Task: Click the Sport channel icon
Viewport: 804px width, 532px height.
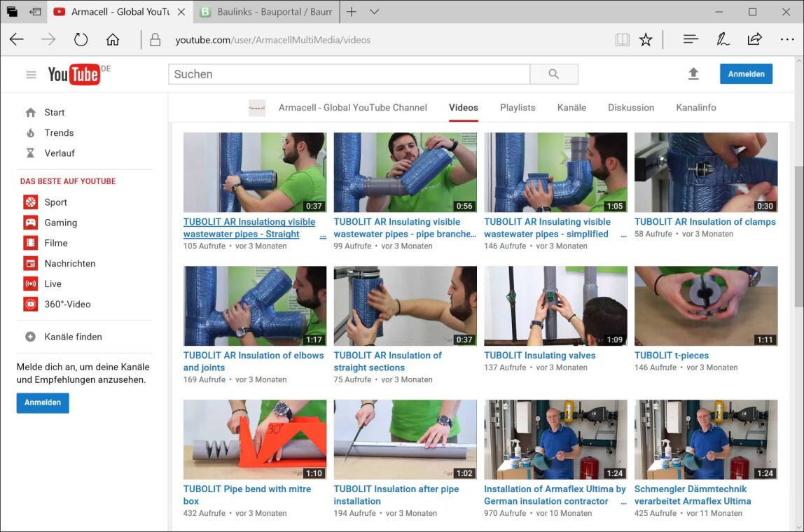Action: coord(31,202)
